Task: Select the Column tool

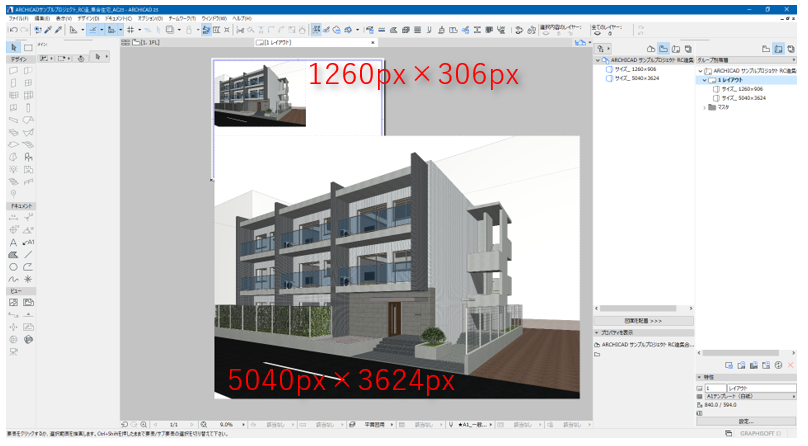Action: pos(28,108)
